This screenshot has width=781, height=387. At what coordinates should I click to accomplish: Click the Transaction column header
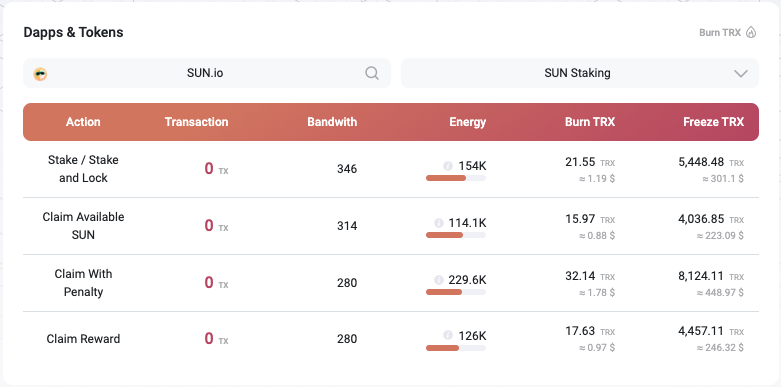pyautogui.click(x=196, y=122)
